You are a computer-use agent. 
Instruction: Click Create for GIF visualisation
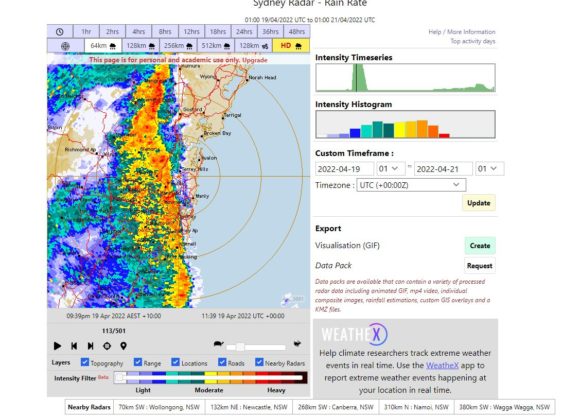480,246
